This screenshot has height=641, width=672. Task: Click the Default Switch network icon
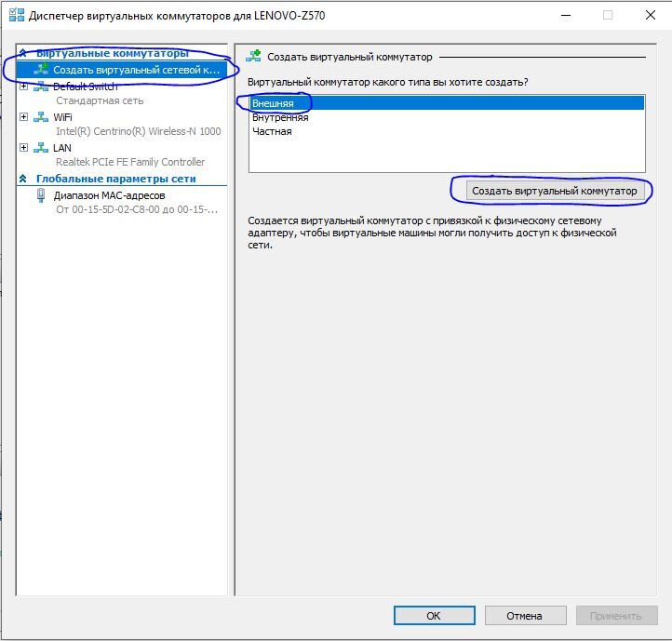tap(41, 87)
